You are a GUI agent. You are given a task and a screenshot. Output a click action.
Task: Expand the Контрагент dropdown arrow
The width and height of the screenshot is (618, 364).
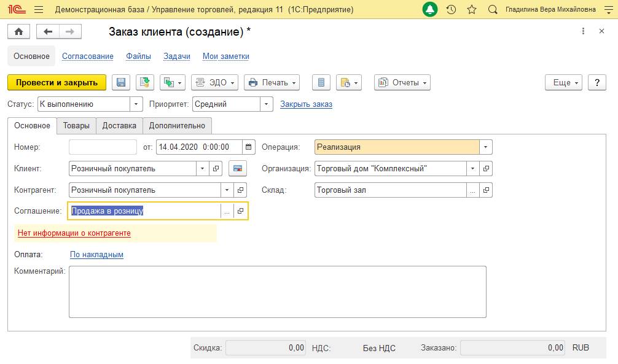227,190
